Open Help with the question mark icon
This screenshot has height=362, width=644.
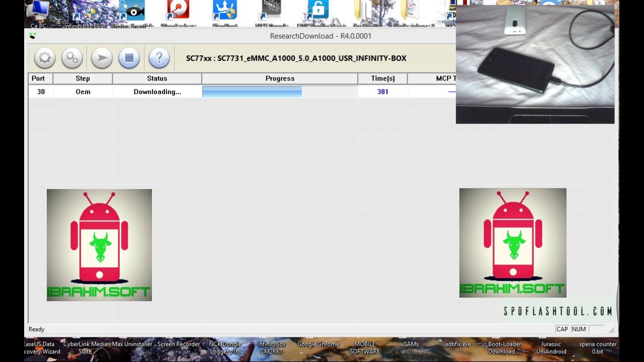(x=159, y=58)
